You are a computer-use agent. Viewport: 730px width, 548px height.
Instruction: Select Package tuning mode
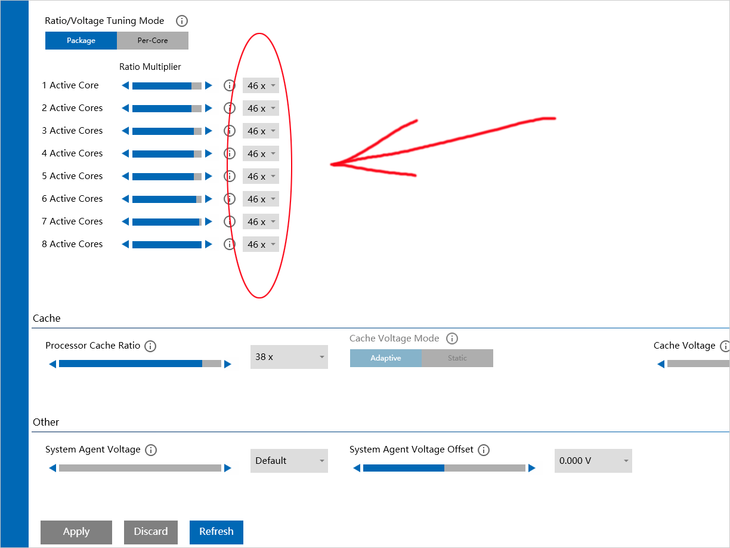81,41
